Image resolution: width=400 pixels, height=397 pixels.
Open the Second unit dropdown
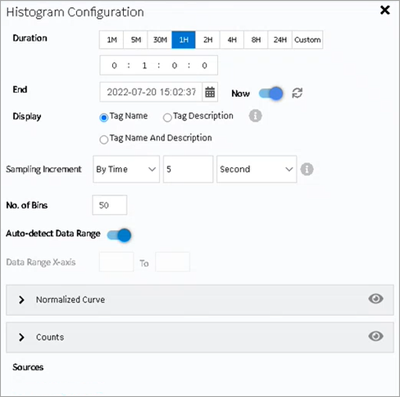click(257, 169)
